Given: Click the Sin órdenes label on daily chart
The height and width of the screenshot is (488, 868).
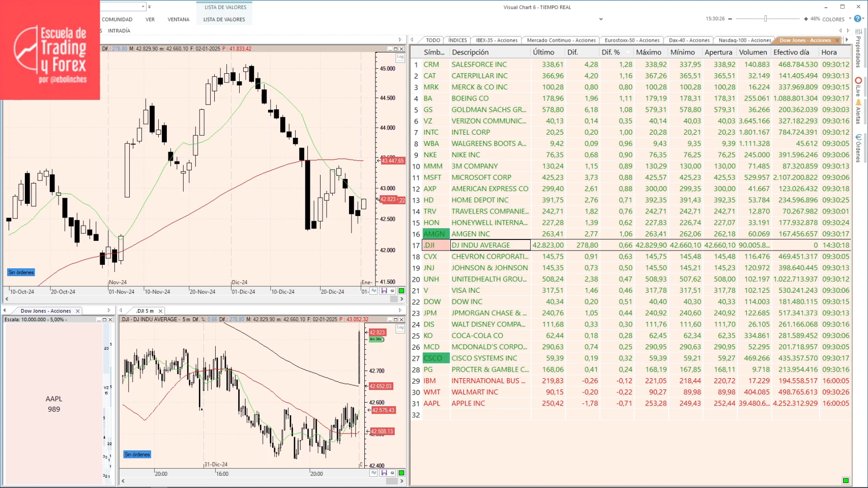Looking at the screenshot, I should tap(21, 272).
